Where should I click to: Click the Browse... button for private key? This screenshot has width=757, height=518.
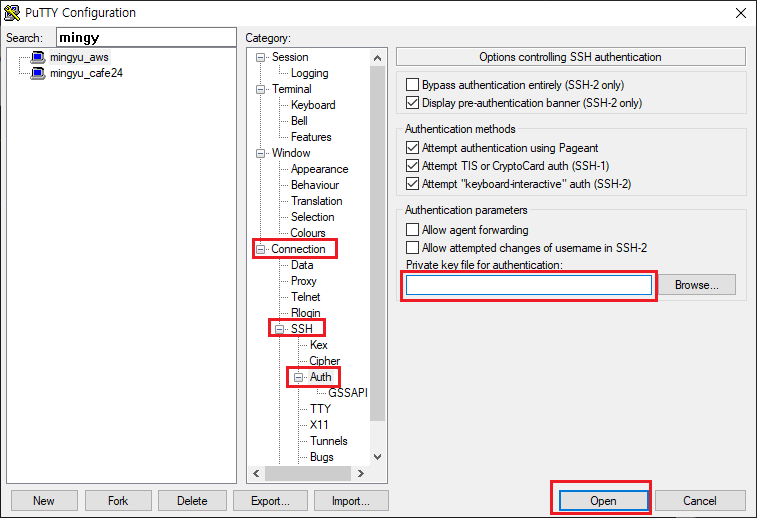697,285
